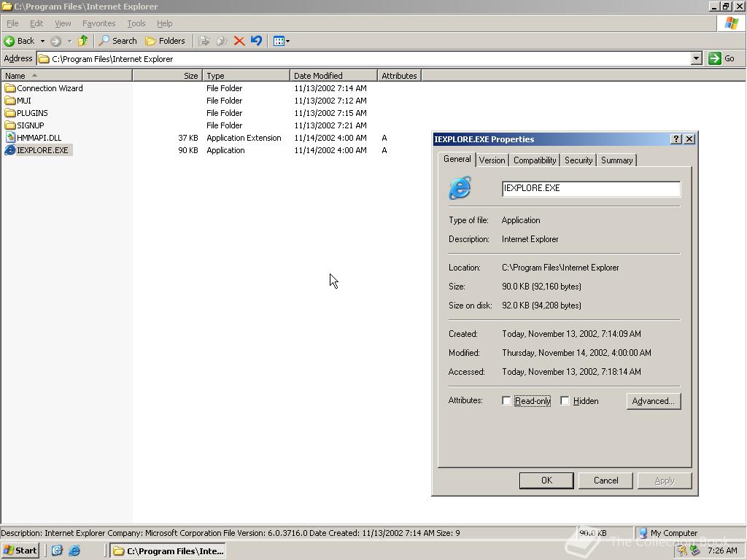747x560 pixels.
Task: Open the Back history dropdown arrow
Action: tap(42, 41)
